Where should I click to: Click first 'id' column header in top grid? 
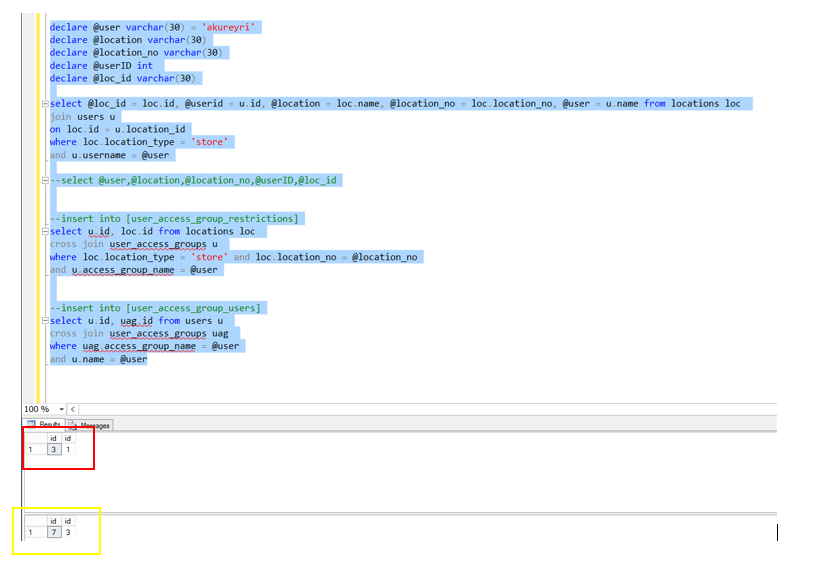pos(54,438)
